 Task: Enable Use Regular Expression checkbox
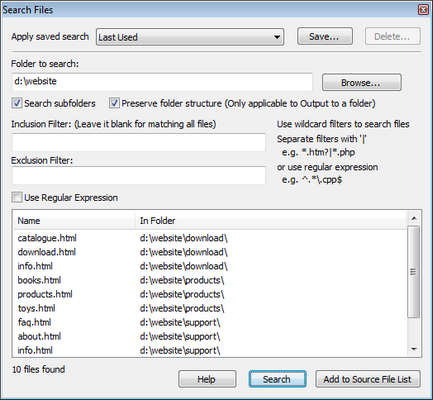coord(17,197)
